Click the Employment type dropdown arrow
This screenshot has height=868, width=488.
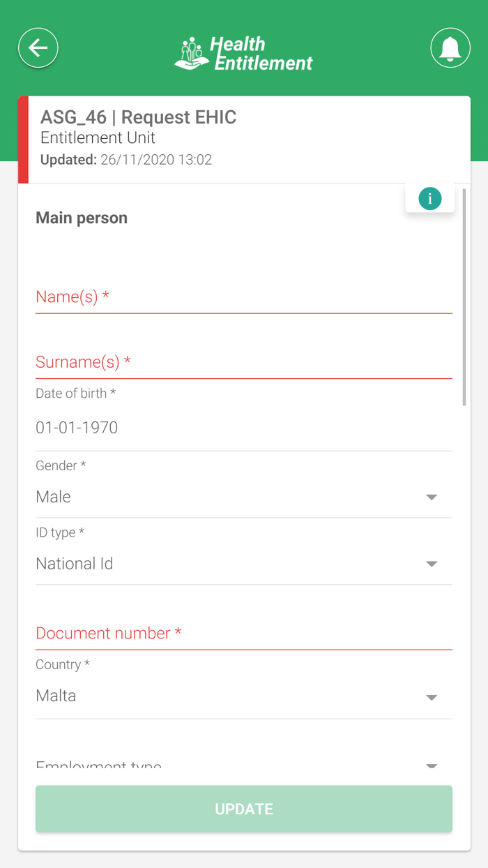pos(432,765)
